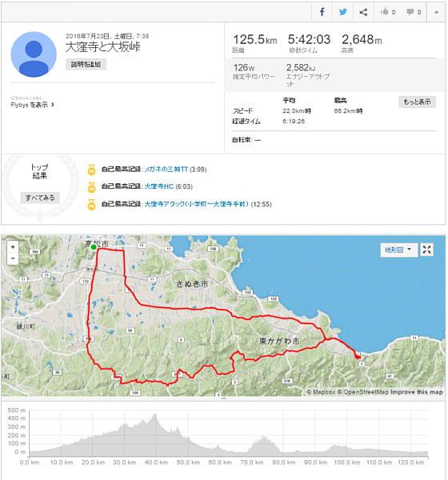
Task: Open the generic share icon
Action: coord(363,12)
